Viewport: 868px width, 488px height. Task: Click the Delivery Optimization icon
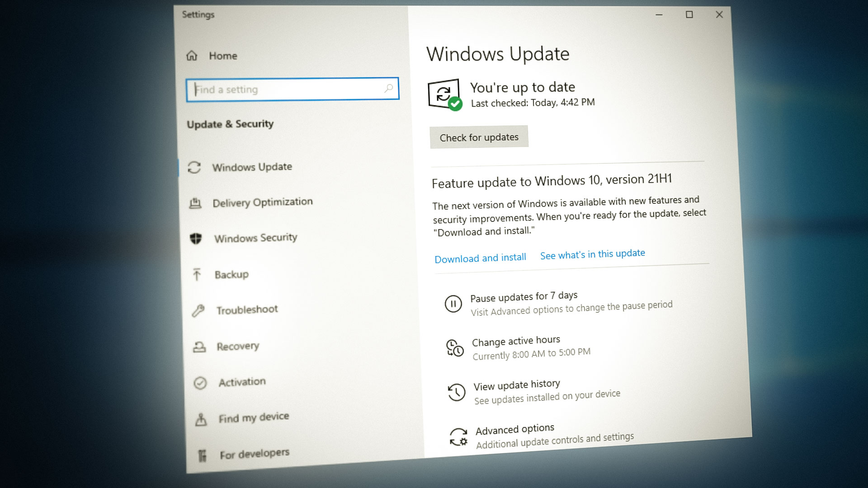point(196,203)
